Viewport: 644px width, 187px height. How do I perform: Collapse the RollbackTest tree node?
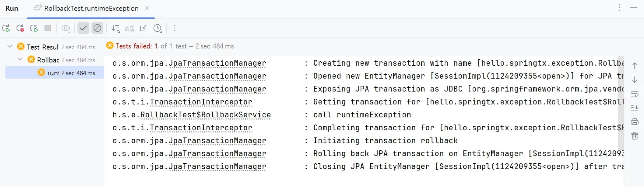coord(20,60)
